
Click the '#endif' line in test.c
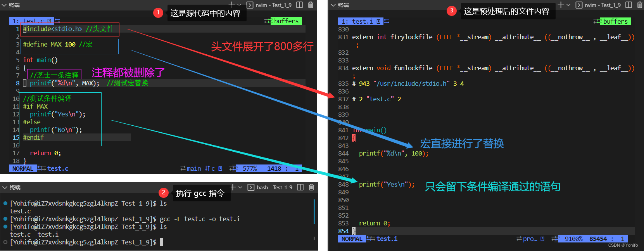33,137
